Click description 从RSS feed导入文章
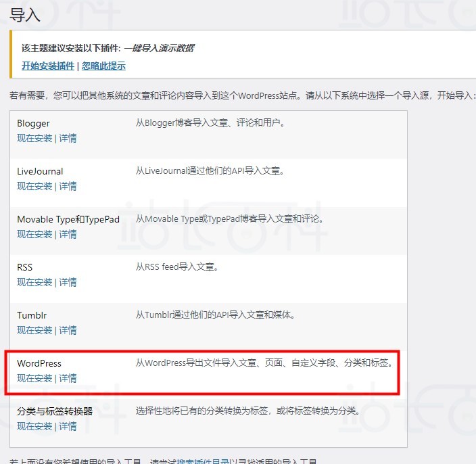The height and width of the screenshot is (464, 476). (177, 266)
